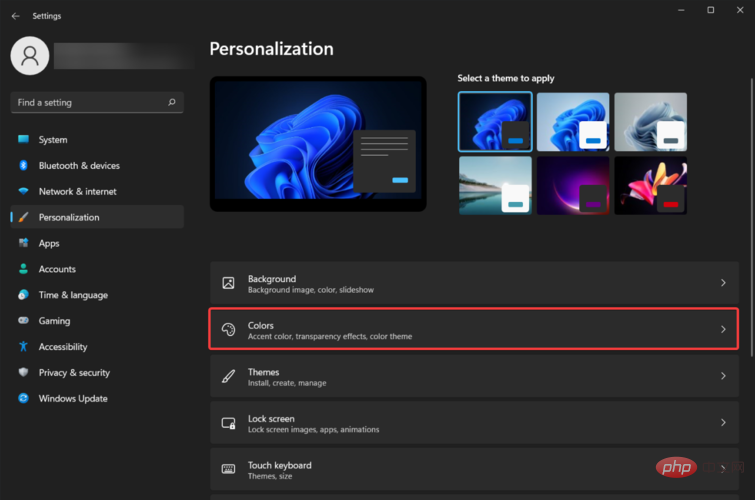755x500 pixels.
Task: Click the Windows Update sync icon
Action: coord(23,398)
